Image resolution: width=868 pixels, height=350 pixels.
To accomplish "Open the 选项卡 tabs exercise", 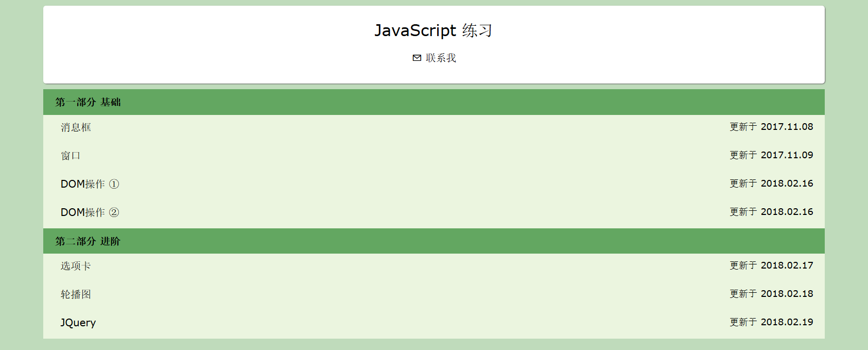I will click(x=75, y=265).
